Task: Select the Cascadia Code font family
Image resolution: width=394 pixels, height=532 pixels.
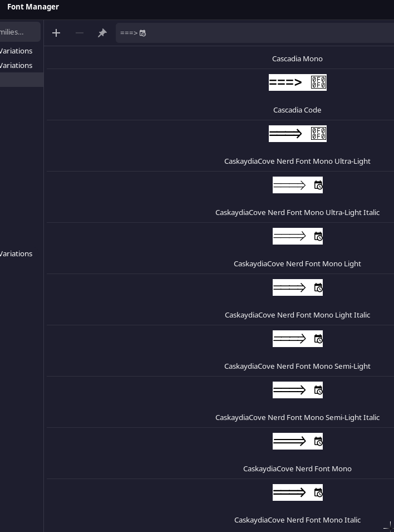Action: [297, 110]
